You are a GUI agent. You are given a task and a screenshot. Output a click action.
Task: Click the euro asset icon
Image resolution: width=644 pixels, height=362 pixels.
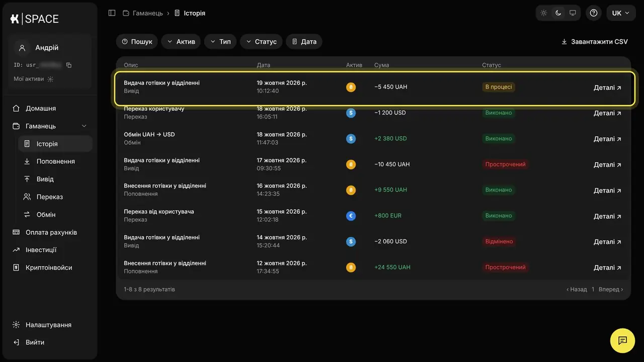tap(351, 216)
